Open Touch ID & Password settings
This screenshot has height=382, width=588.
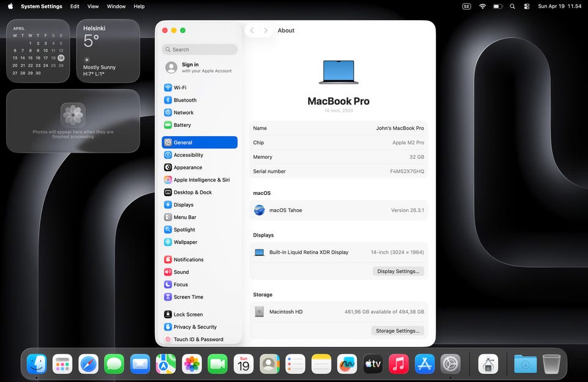(200, 339)
